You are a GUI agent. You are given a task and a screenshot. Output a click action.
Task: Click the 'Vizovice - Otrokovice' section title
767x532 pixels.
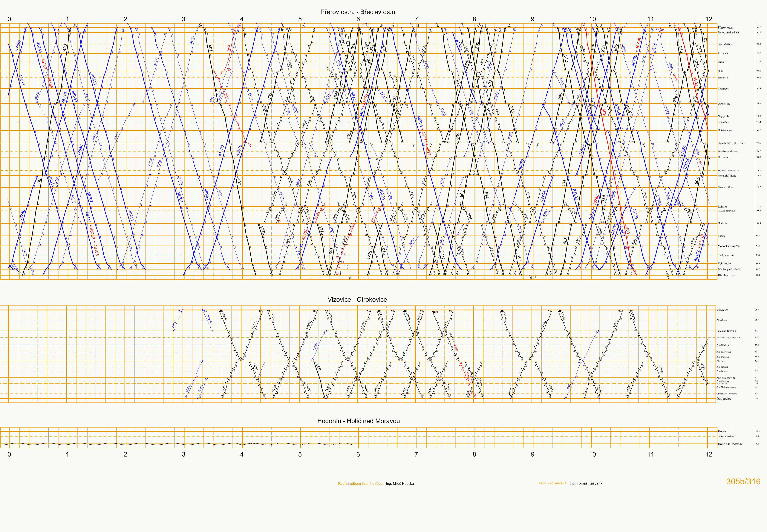357,299
